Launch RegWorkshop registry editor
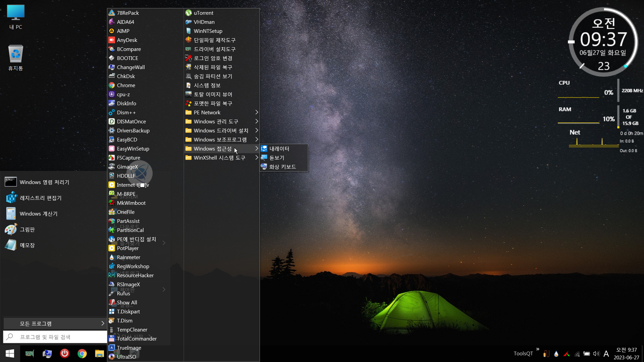The image size is (644, 362). [145, 266]
